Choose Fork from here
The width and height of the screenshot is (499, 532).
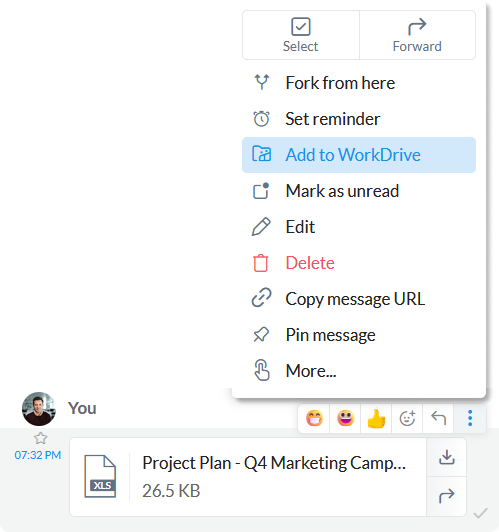pos(359,83)
